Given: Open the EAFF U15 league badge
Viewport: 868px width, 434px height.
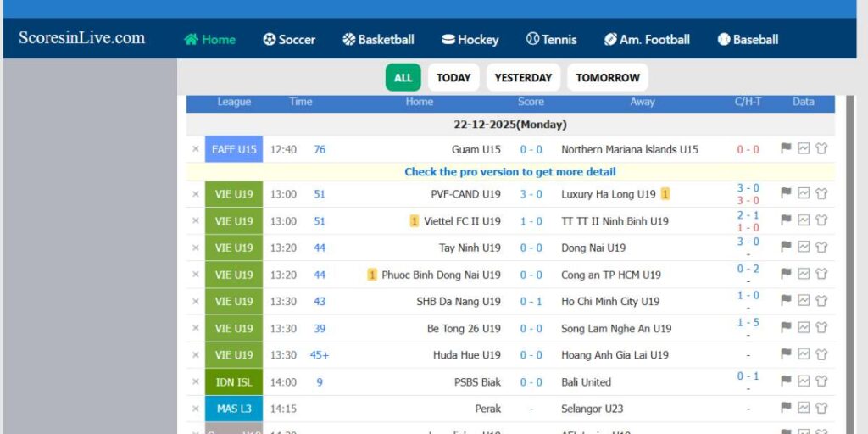Looking at the screenshot, I should pos(234,149).
